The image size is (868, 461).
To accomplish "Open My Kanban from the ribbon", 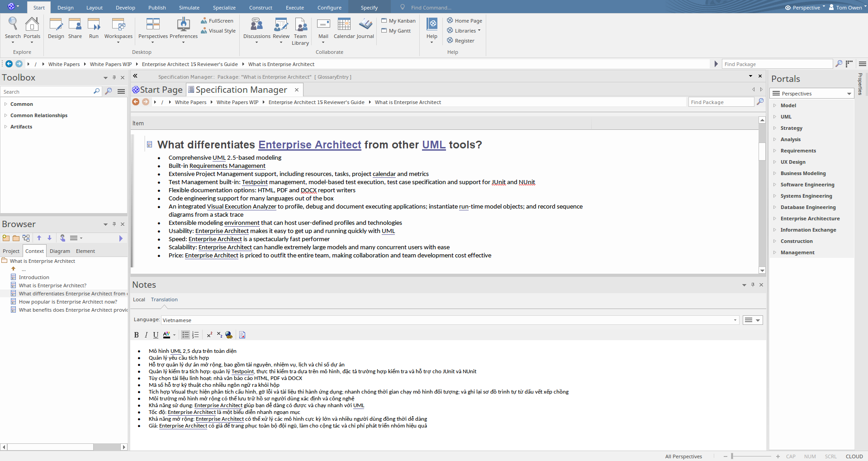I will (x=398, y=21).
